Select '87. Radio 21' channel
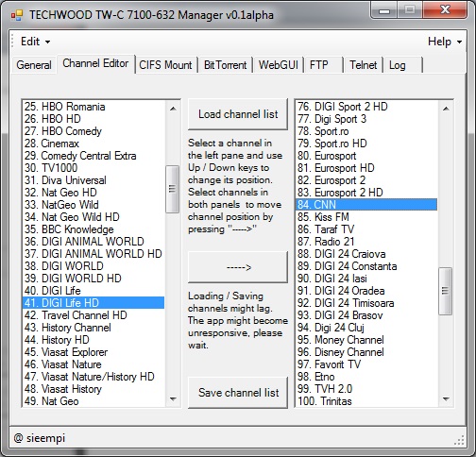This screenshot has height=457, width=476. (366, 242)
